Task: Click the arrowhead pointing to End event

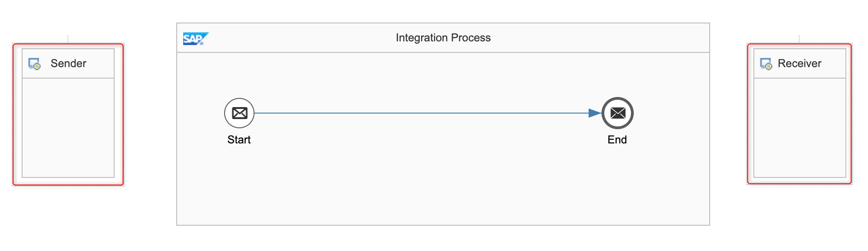Action: tap(595, 113)
